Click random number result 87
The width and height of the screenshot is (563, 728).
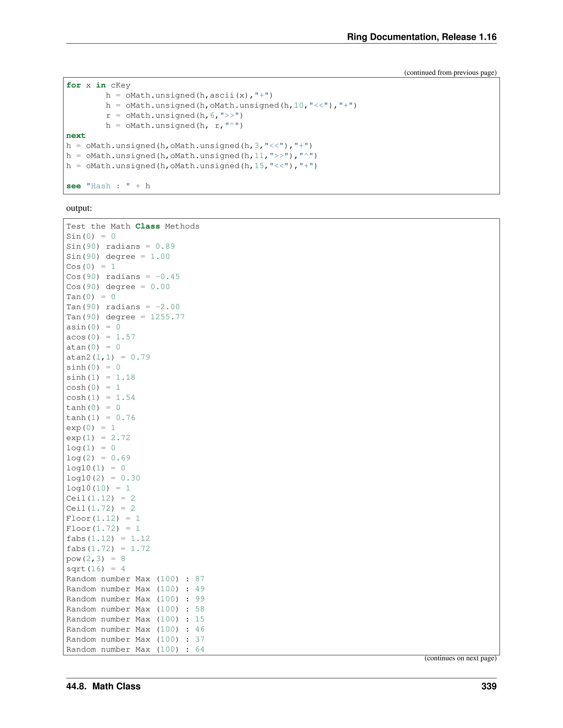point(200,579)
